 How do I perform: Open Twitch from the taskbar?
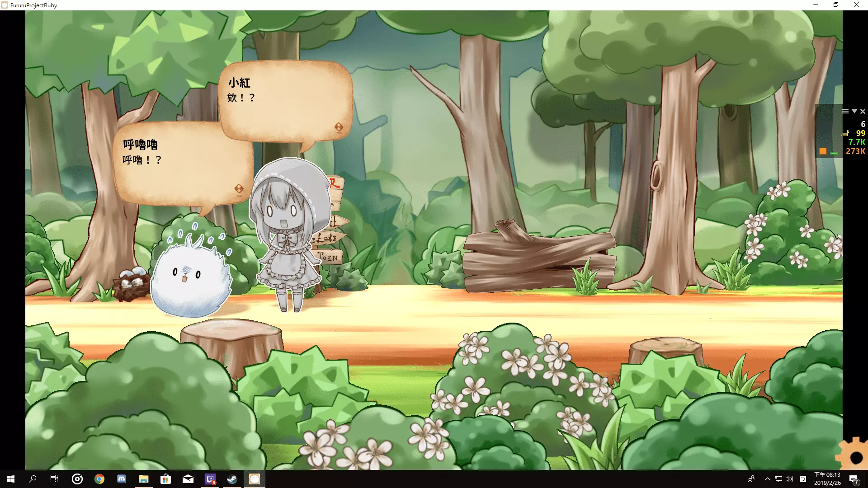click(x=210, y=479)
